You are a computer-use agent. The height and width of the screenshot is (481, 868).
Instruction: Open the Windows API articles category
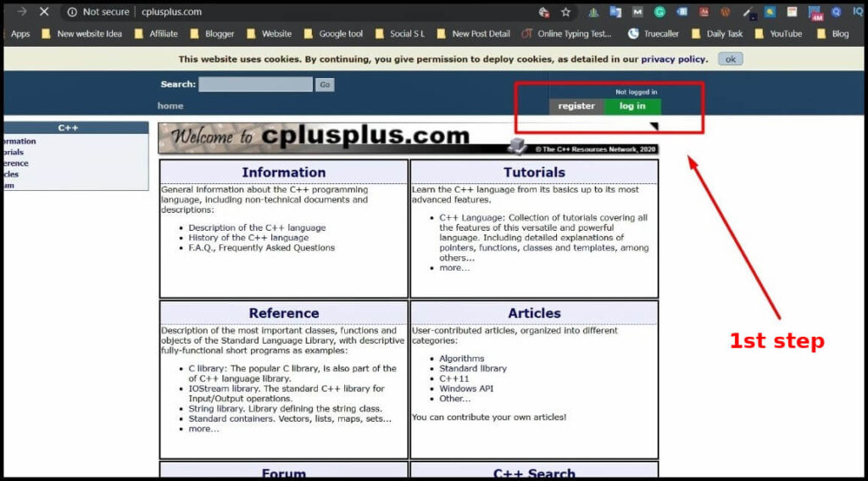466,389
